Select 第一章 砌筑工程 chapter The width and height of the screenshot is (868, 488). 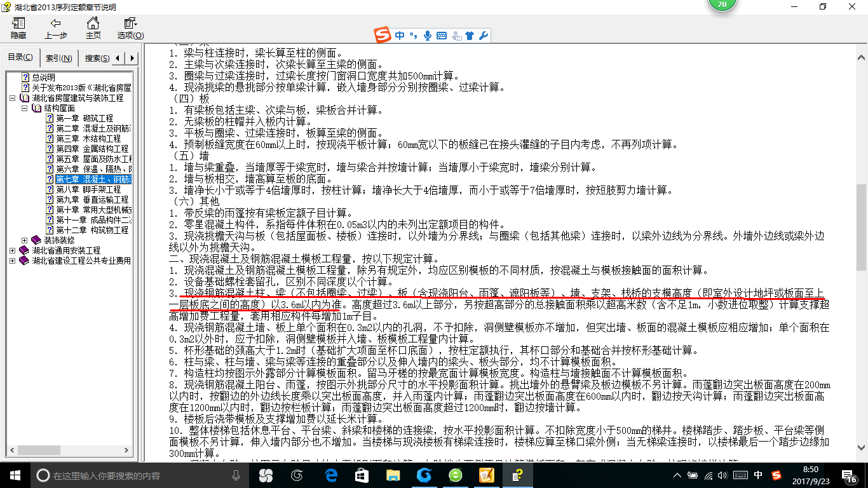84,118
